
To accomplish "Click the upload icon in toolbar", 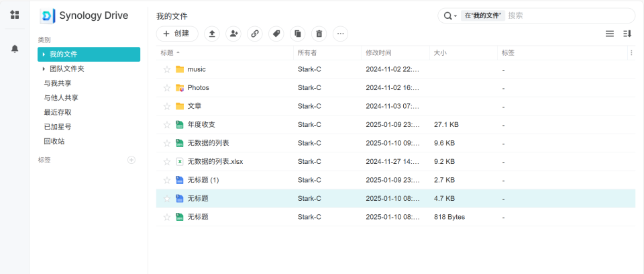I will click(x=212, y=34).
